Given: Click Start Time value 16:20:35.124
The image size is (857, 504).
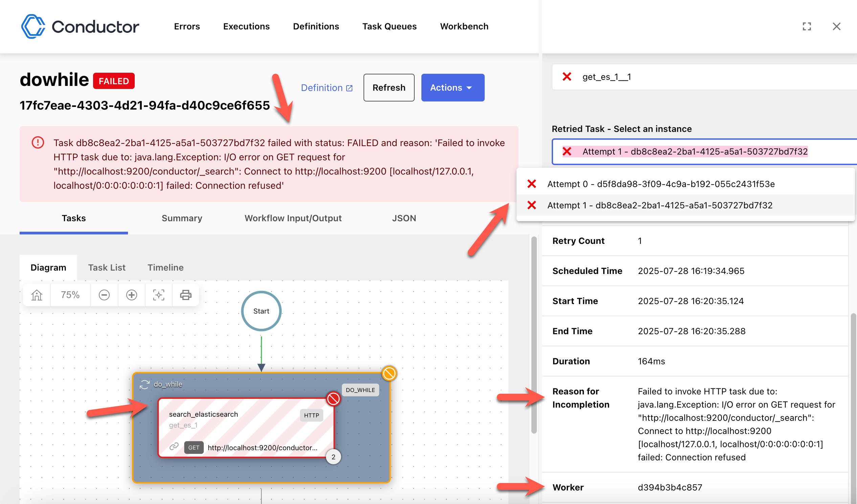Looking at the screenshot, I should click(691, 301).
